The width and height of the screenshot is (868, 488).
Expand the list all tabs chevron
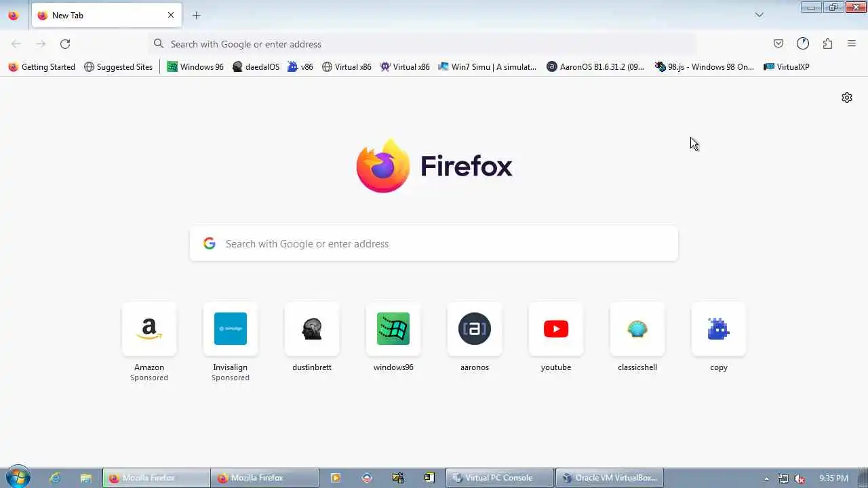click(759, 15)
